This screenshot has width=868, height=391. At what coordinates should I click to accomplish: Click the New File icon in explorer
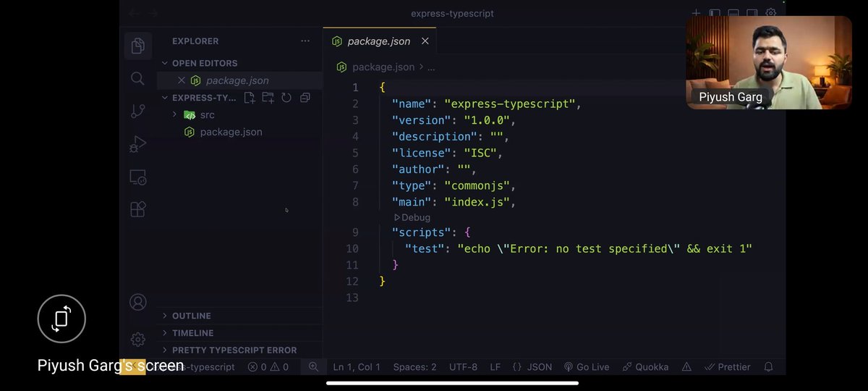(x=250, y=98)
